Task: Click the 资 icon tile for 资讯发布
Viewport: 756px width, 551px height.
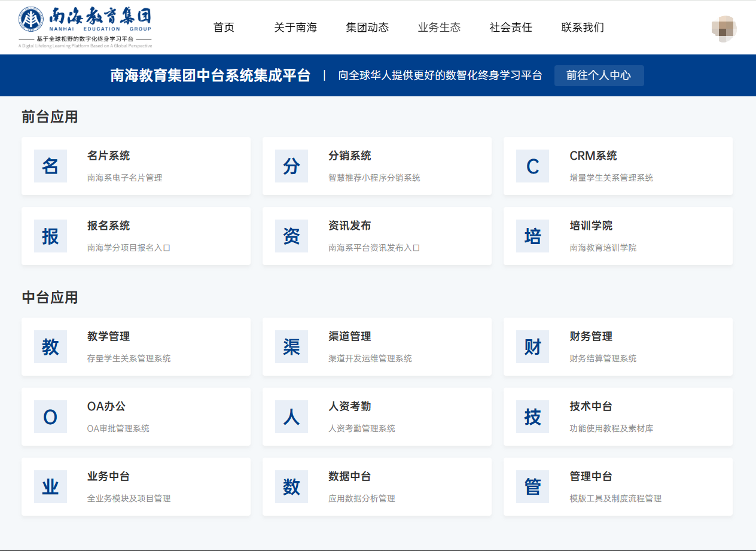Action: (x=291, y=236)
